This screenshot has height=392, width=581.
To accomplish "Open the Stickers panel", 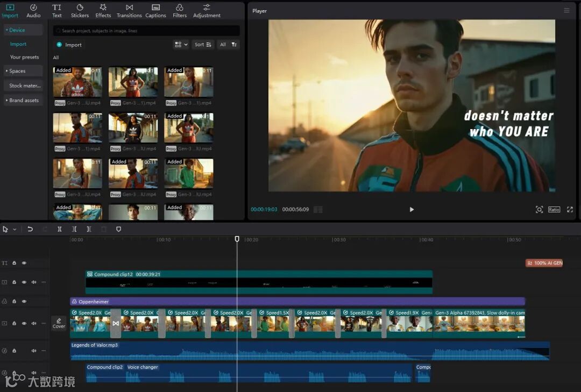I will (80, 10).
